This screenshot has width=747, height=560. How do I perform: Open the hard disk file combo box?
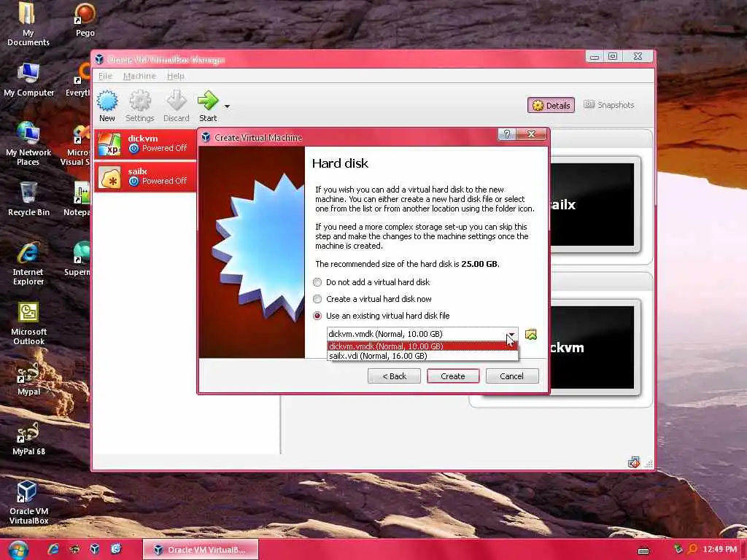coord(422,334)
